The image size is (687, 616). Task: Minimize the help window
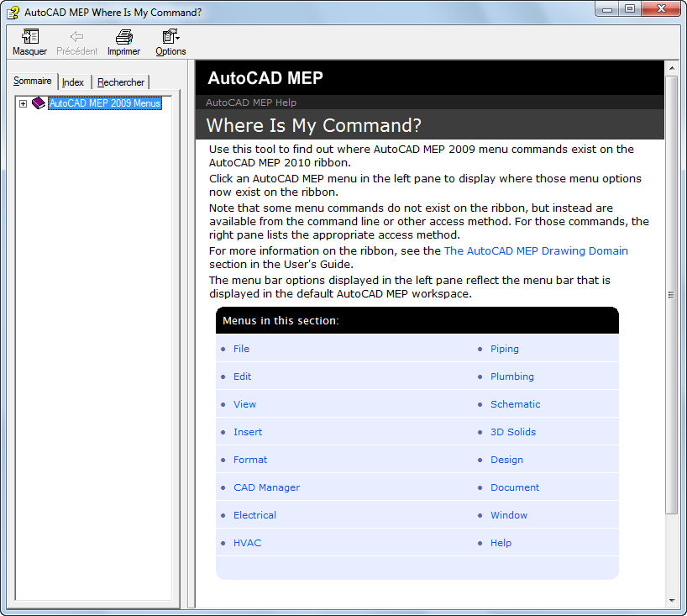pos(607,9)
